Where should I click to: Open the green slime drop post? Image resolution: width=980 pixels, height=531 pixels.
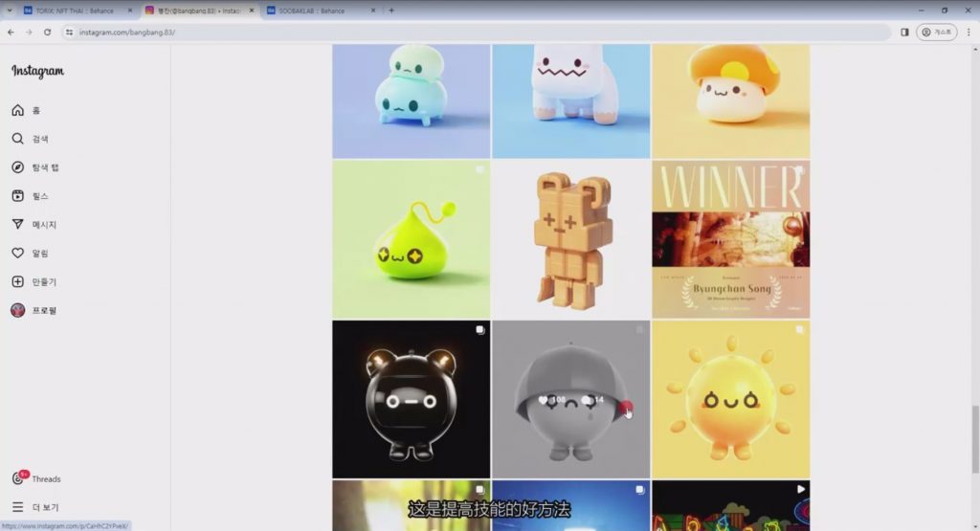point(412,239)
